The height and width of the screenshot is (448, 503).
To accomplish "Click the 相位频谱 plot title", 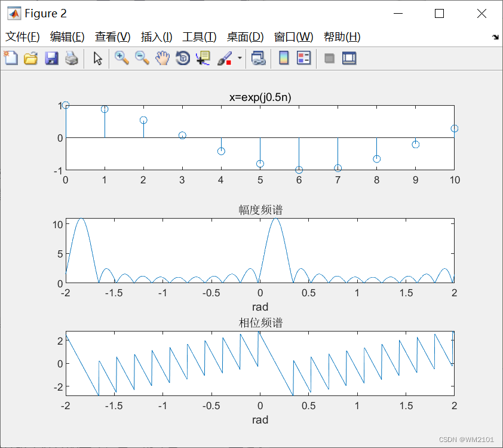I will (260, 323).
